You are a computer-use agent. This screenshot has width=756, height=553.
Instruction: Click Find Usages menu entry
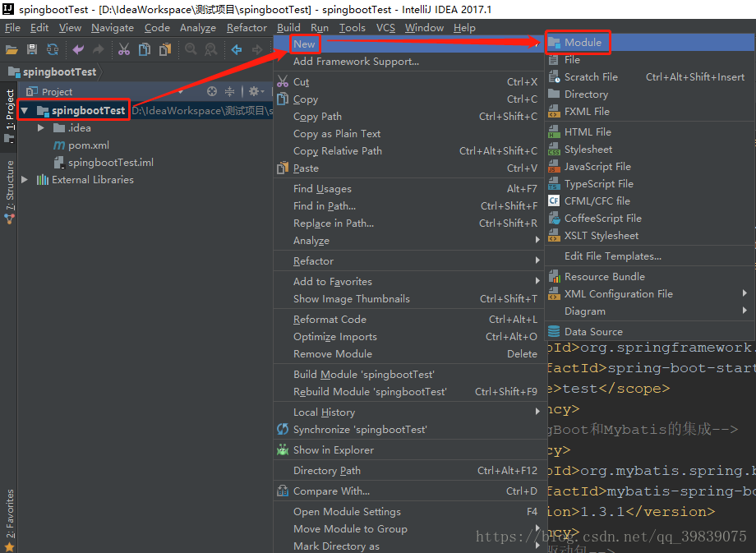coord(409,189)
